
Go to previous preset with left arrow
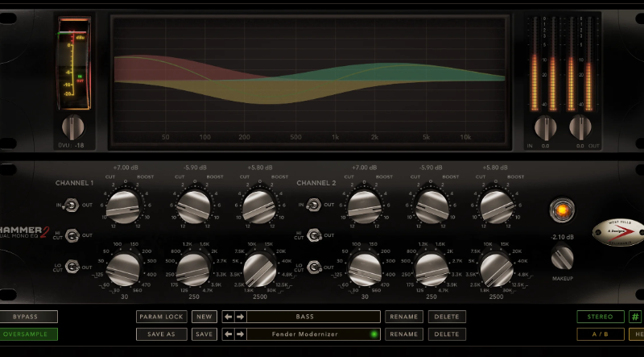[x=229, y=334]
